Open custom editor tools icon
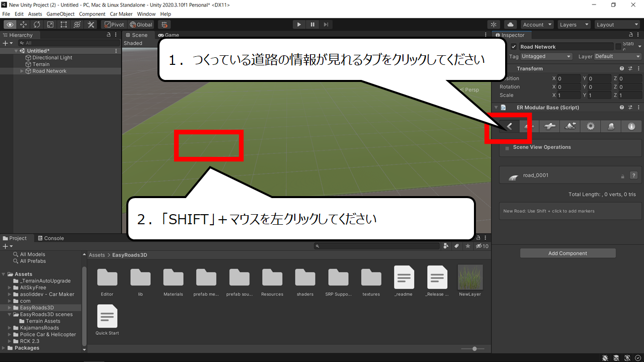 coord(91,25)
